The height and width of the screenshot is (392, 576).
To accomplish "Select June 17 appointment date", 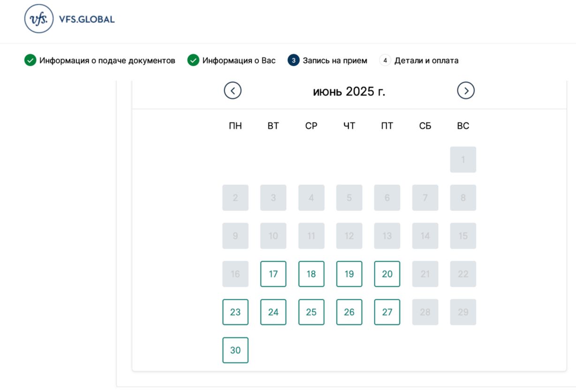I will point(273,274).
